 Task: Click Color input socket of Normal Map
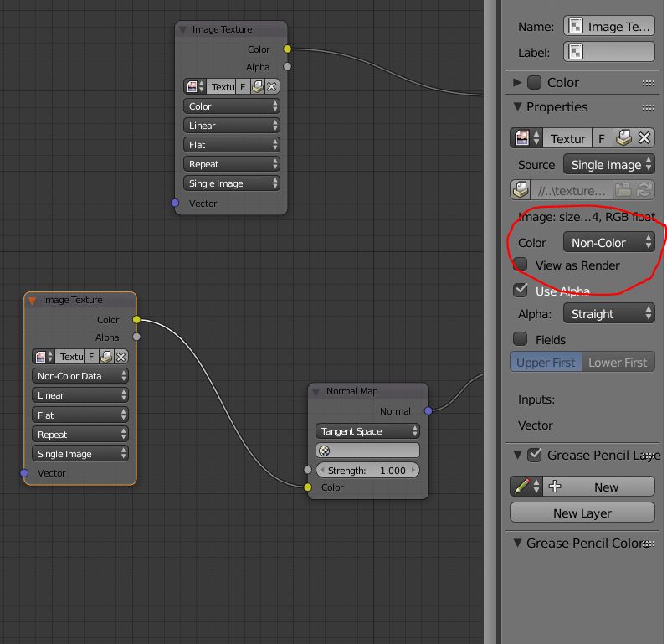click(x=308, y=487)
